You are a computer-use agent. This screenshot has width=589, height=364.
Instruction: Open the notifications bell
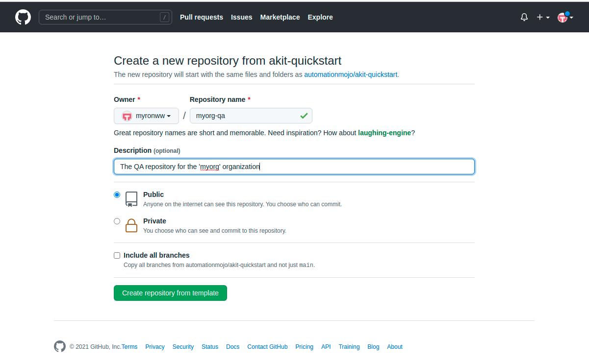click(x=524, y=17)
